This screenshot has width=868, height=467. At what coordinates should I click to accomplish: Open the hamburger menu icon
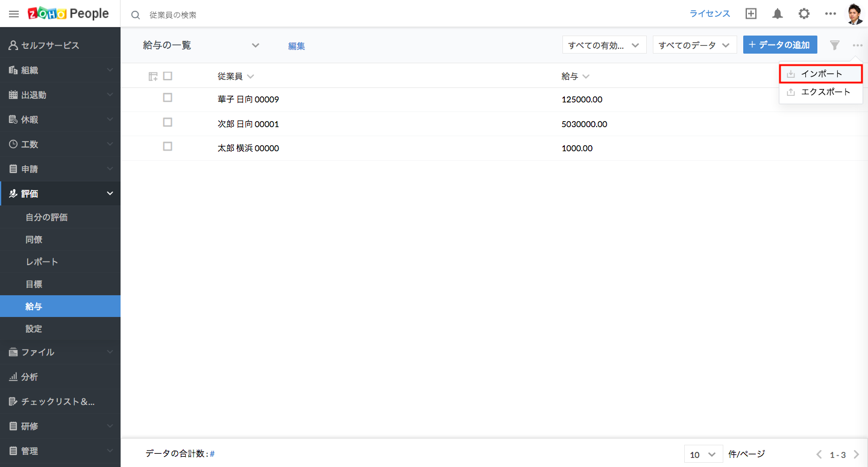14,14
